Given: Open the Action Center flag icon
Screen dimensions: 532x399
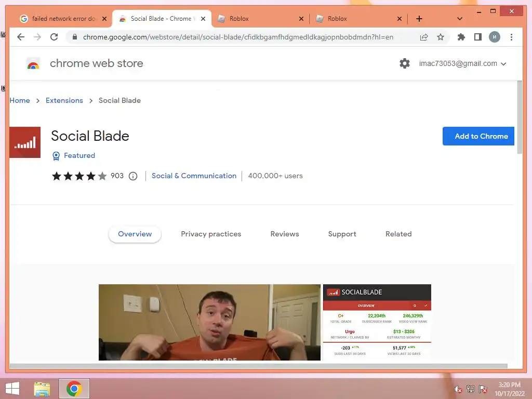Looking at the screenshot, I should (483, 389).
